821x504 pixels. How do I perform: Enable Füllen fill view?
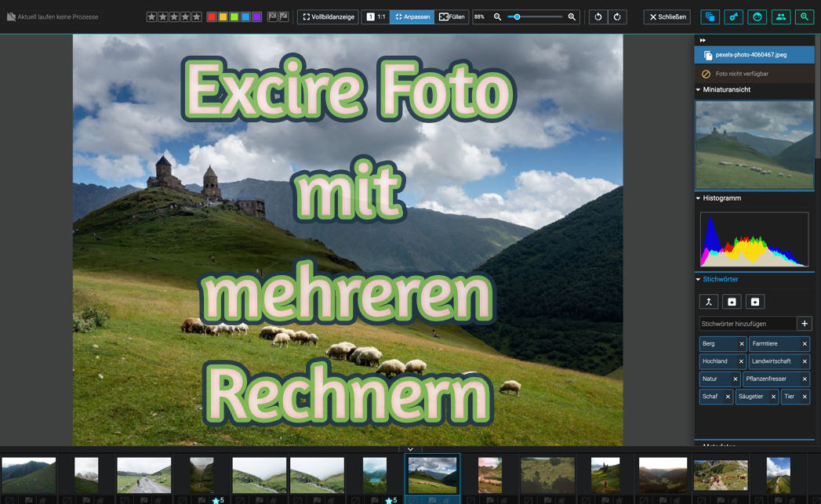click(452, 16)
